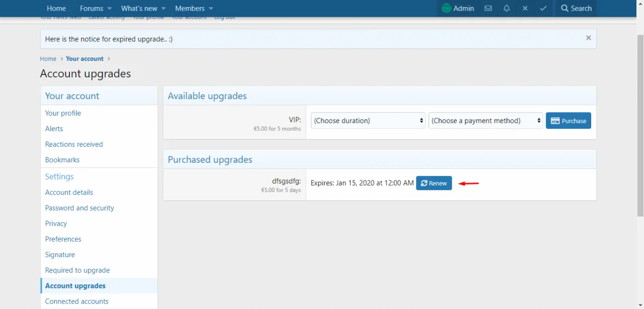Expand the Members menu arrow
This screenshot has width=644, height=309.
[211, 9]
